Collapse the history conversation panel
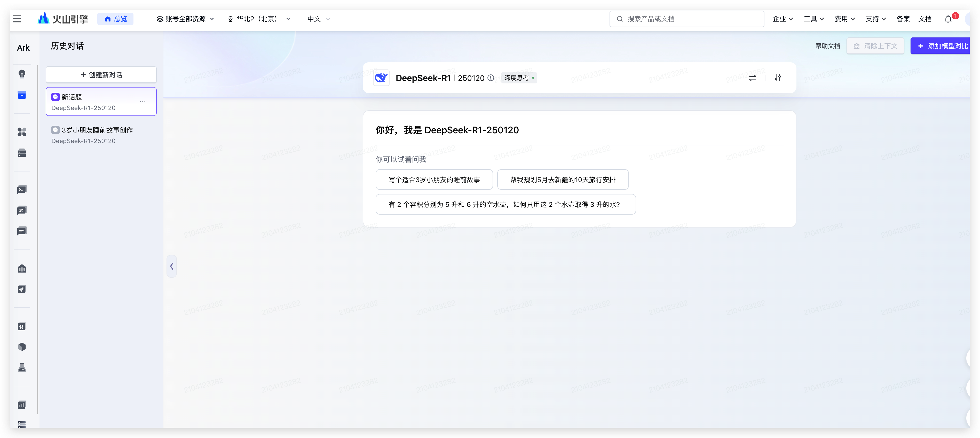Image resolution: width=980 pixels, height=438 pixels. point(172,266)
